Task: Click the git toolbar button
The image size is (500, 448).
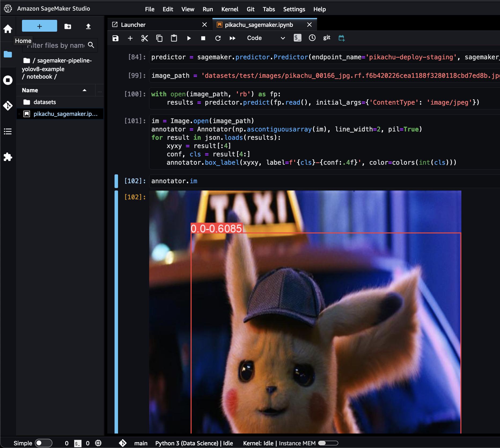Action: (x=327, y=38)
